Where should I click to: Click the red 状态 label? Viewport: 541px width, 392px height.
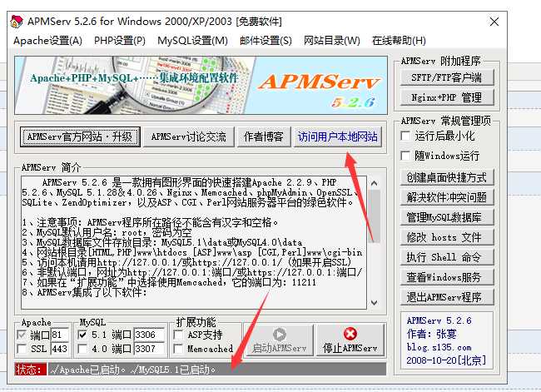coord(30,370)
